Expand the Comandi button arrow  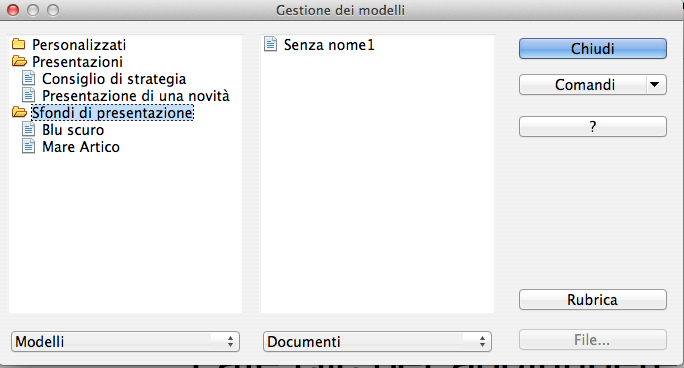coord(654,84)
